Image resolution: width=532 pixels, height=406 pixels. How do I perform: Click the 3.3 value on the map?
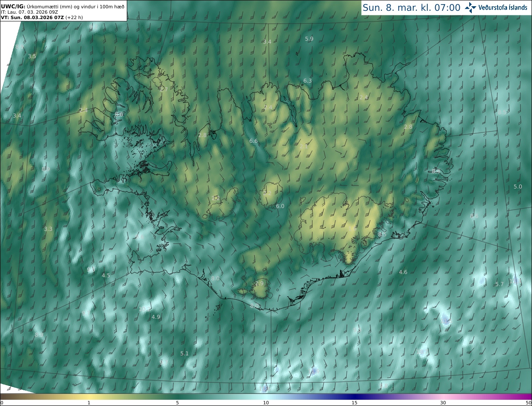tap(48, 229)
